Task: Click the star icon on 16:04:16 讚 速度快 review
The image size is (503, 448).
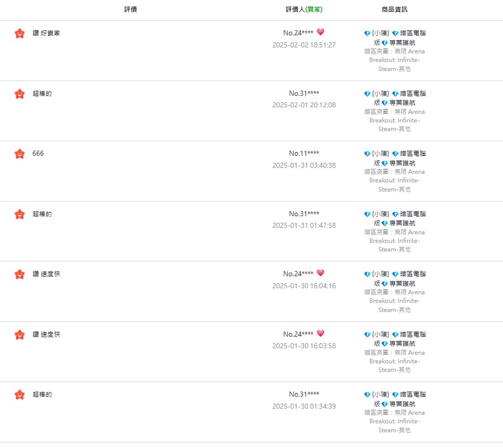Action: point(20,274)
